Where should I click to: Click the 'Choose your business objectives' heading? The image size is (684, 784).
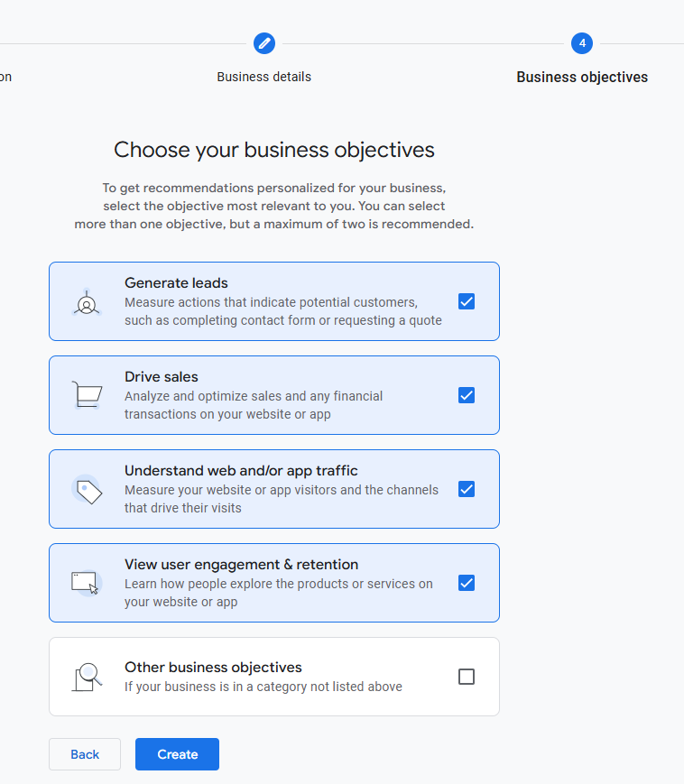pos(274,150)
